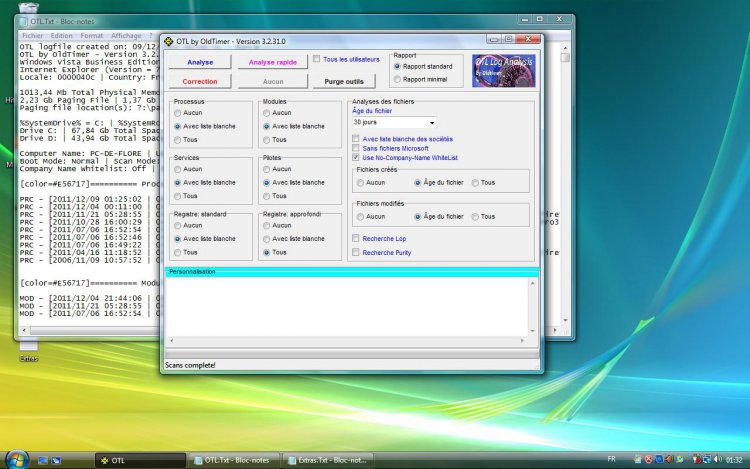Open the Windows Start orb
The width and height of the screenshot is (750, 469).
[18, 459]
